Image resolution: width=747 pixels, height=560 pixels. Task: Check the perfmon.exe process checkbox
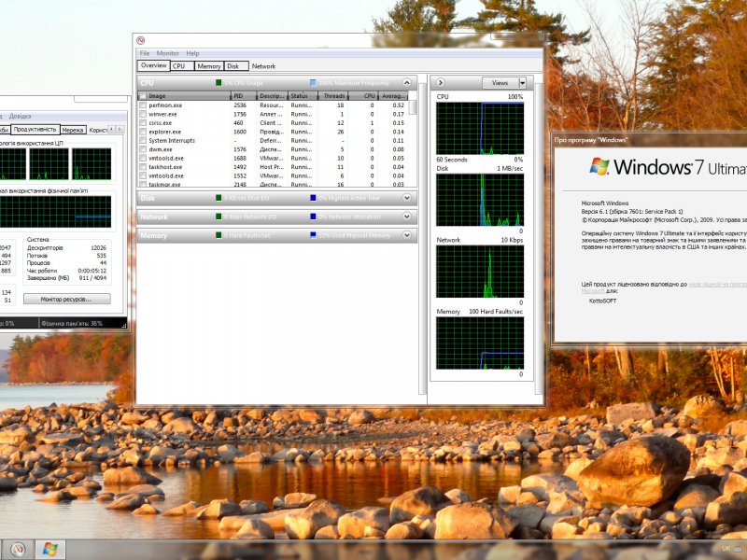point(143,105)
